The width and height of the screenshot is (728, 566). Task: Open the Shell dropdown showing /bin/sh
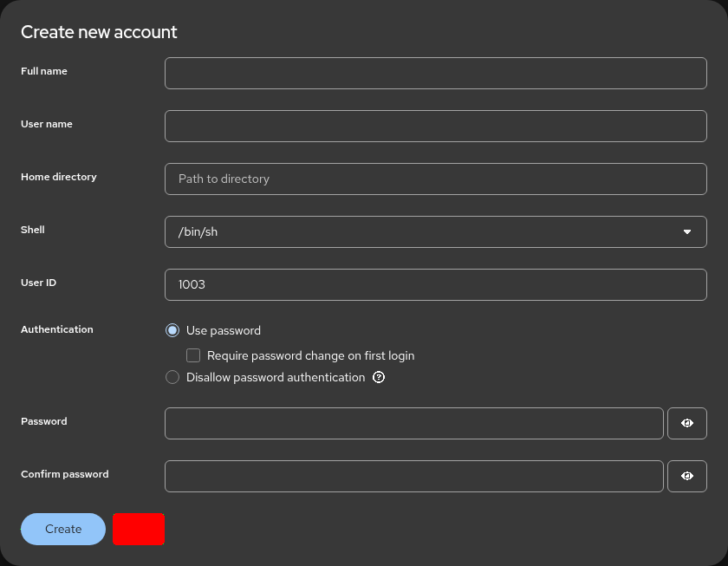pyautogui.click(x=435, y=231)
